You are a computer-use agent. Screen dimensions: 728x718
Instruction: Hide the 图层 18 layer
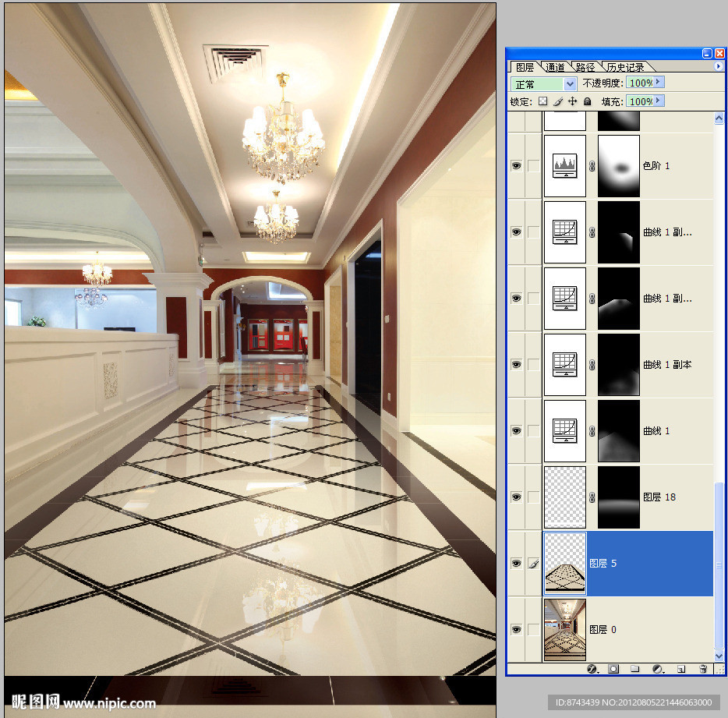(516, 497)
